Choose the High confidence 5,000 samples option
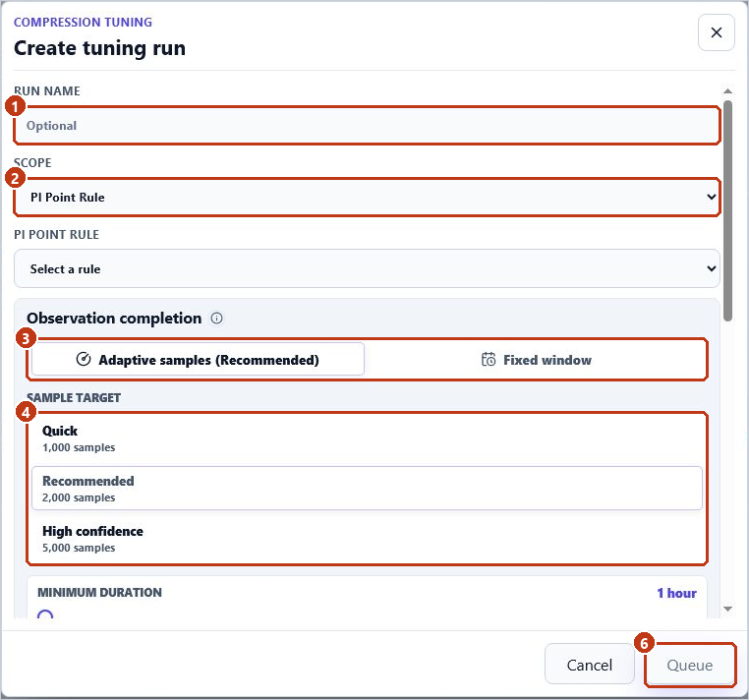Image resolution: width=749 pixels, height=700 pixels. pyautogui.click(x=367, y=539)
